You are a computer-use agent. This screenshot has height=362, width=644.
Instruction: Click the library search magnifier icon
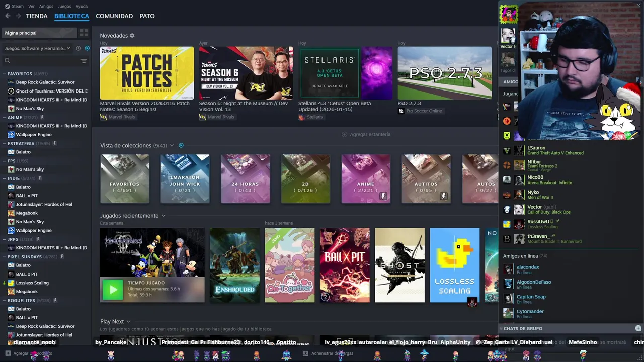pyautogui.click(x=7, y=61)
